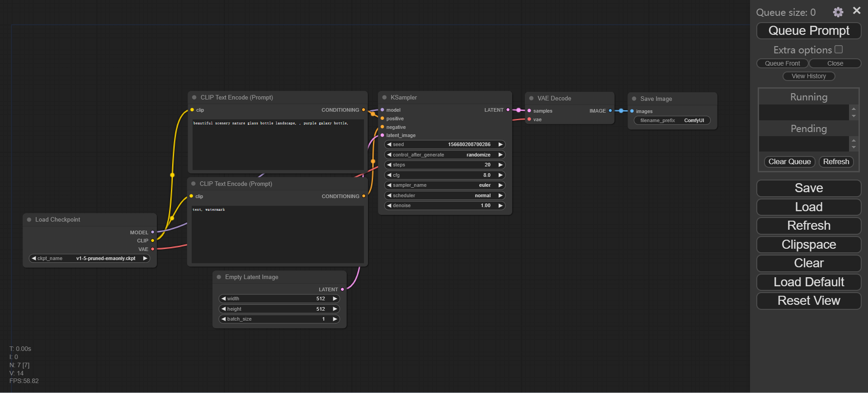
Task: Enable the Extra options checkbox
Action: tap(839, 49)
